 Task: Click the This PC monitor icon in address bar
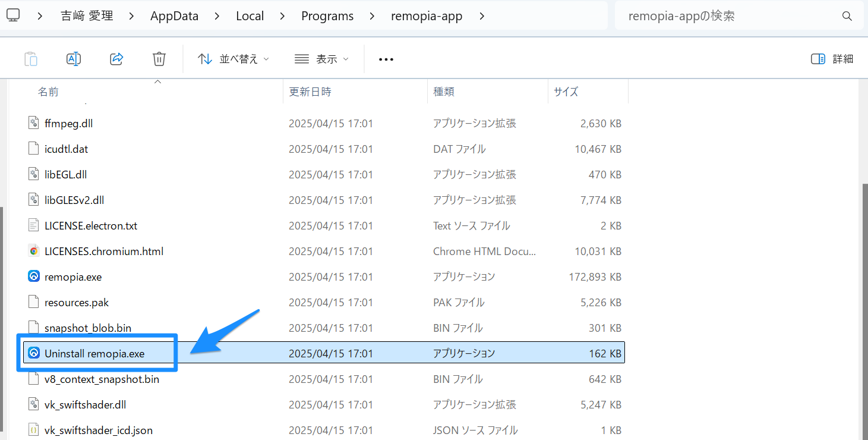tap(12, 16)
